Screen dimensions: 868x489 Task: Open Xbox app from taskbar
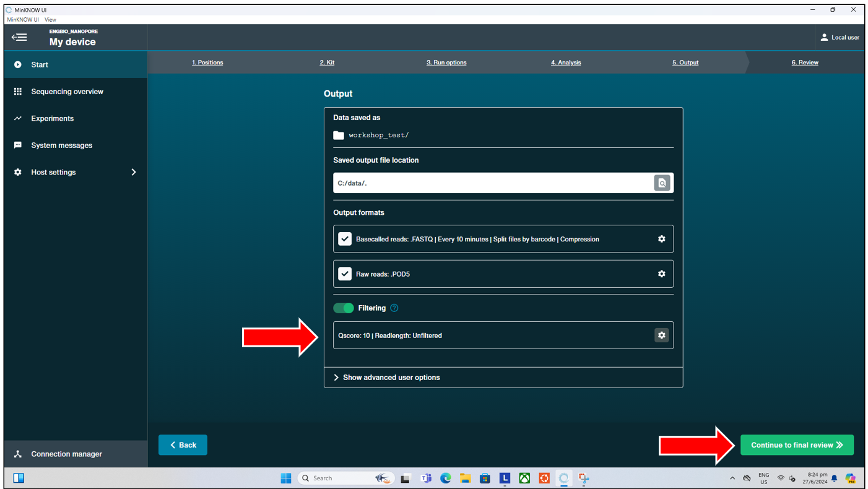(524, 478)
